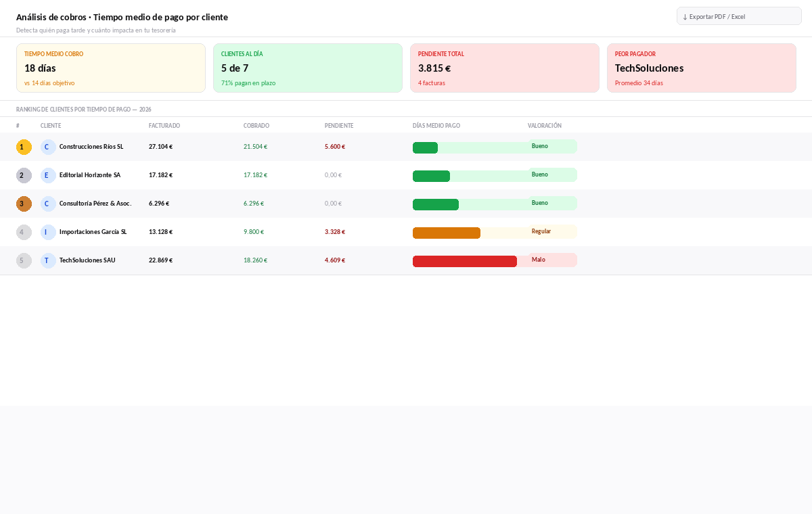The image size is (812, 514).
Task: Click Editorial Horizonte SA avatar icon
Action: (48, 175)
